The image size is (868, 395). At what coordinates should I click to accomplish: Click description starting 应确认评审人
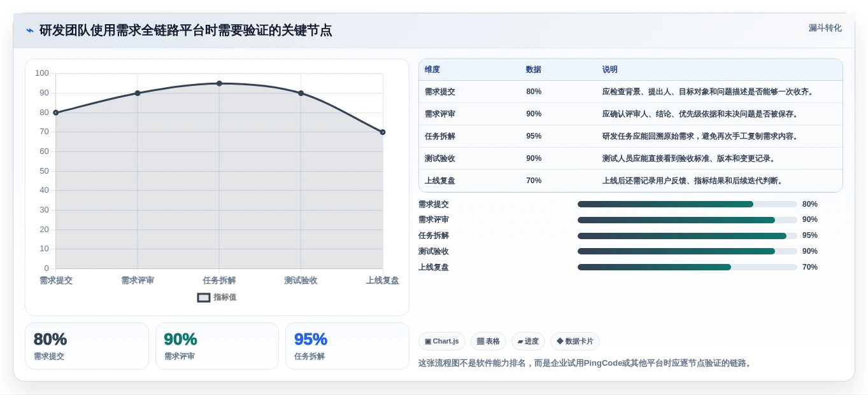701,114
